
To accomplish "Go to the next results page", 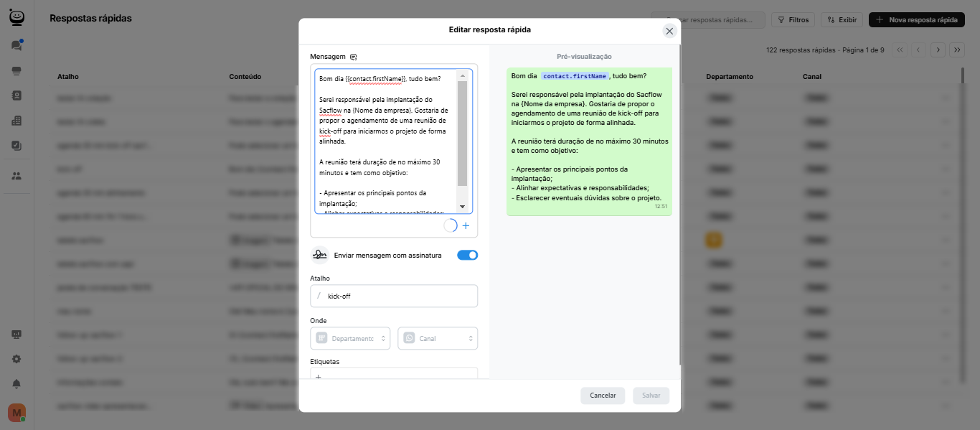I will [938, 50].
